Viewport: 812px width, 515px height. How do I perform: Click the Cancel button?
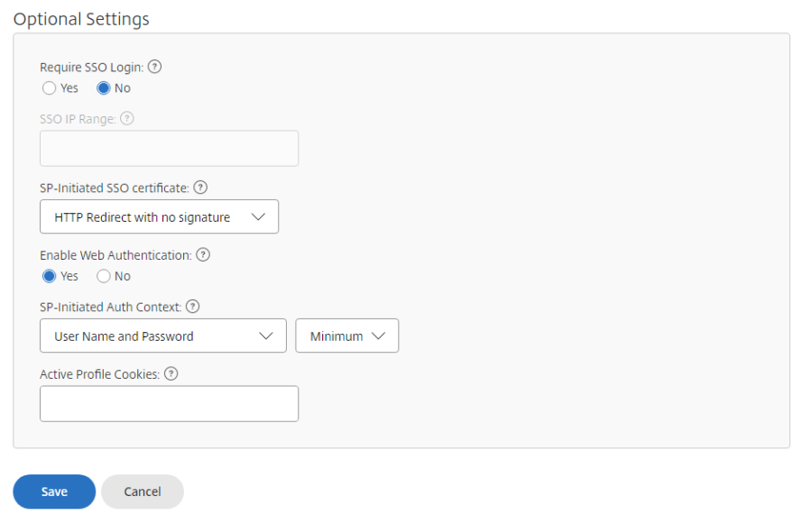tap(143, 492)
